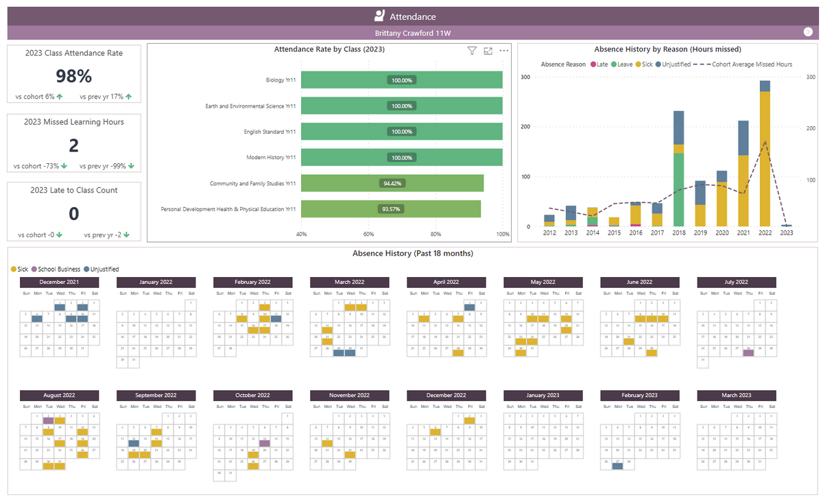Click the pink Late legend swatch

tap(593, 64)
